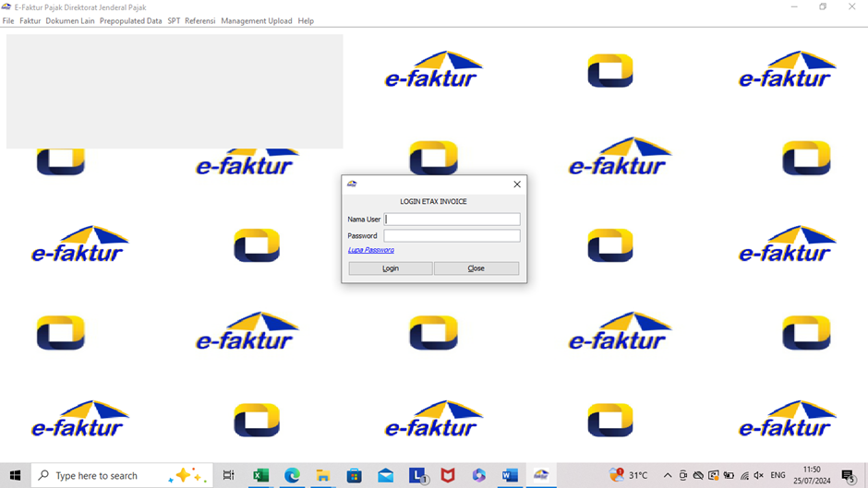Click the E-Faktur app icon in the main title bar
Viewport: 868px width, 488px height.
[6, 7]
